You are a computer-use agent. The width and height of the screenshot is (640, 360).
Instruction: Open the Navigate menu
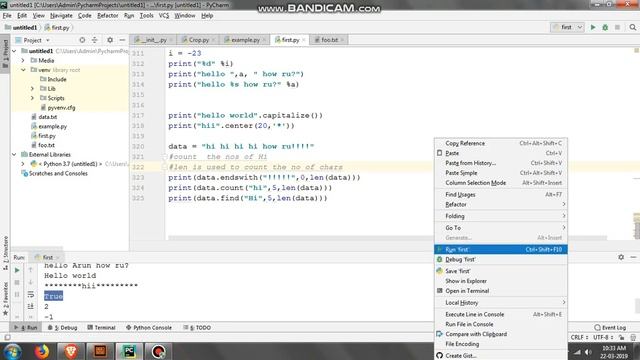(x=61, y=16)
